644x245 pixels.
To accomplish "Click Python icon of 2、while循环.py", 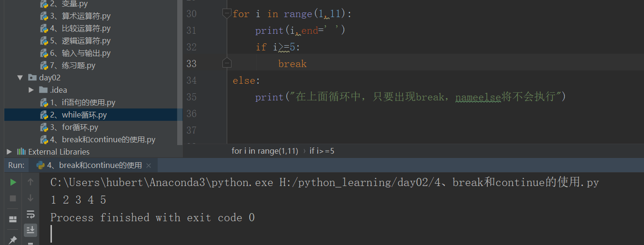I will point(44,115).
